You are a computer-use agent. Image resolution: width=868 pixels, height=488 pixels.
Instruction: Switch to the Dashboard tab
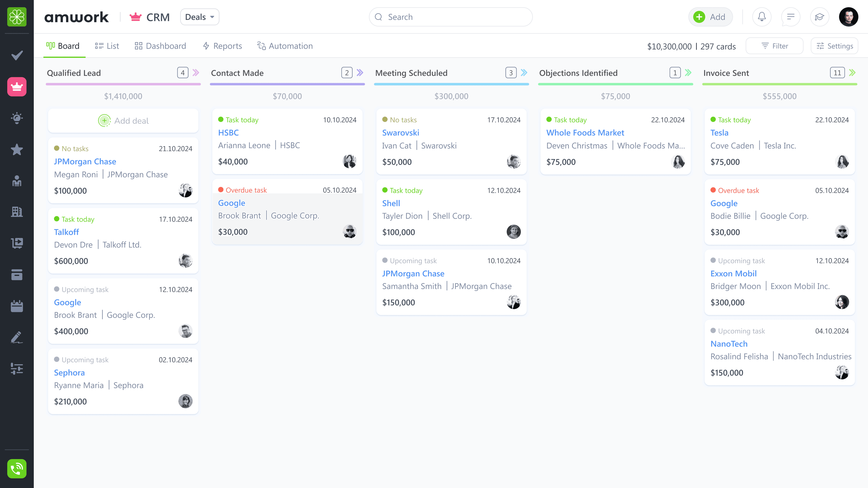160,46
